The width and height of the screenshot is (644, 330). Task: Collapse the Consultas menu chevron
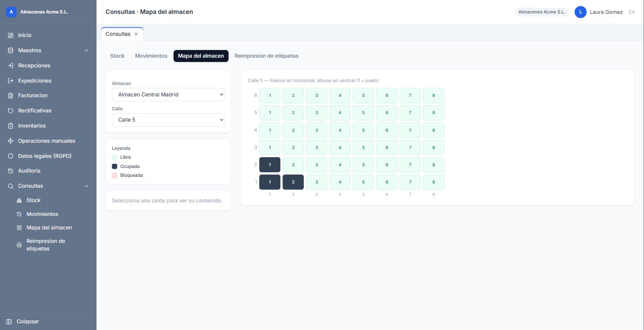tap(86, 186)
